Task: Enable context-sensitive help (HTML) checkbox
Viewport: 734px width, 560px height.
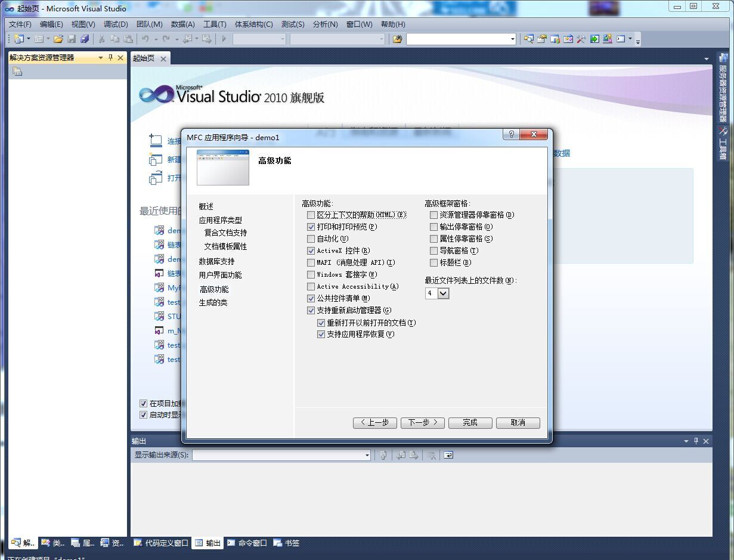Action: [311, 215]
